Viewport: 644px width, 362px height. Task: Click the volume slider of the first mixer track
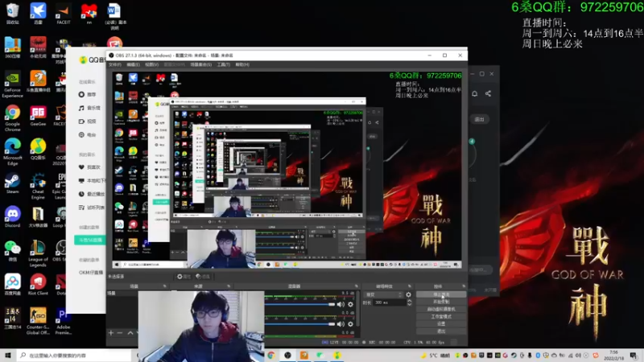click(x=300, y=304)
